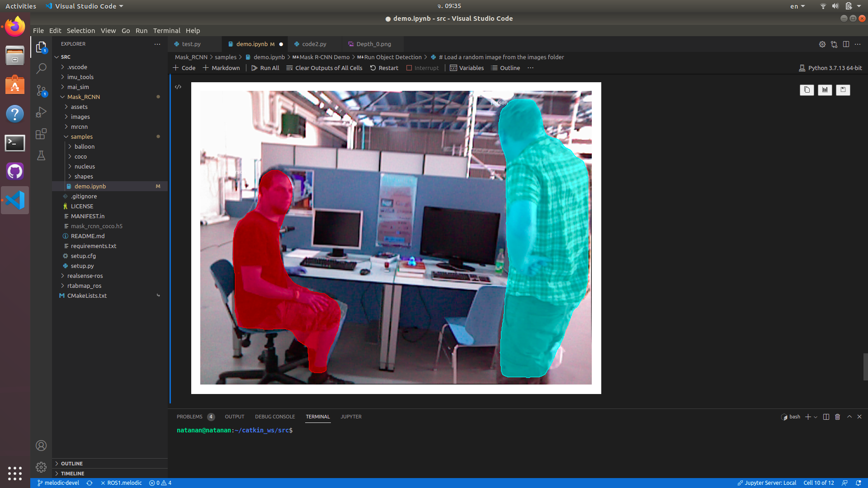This screenshot has height=488, width=868.
Task: Expand the .vscode folder
Action: [x=77, y=67]
